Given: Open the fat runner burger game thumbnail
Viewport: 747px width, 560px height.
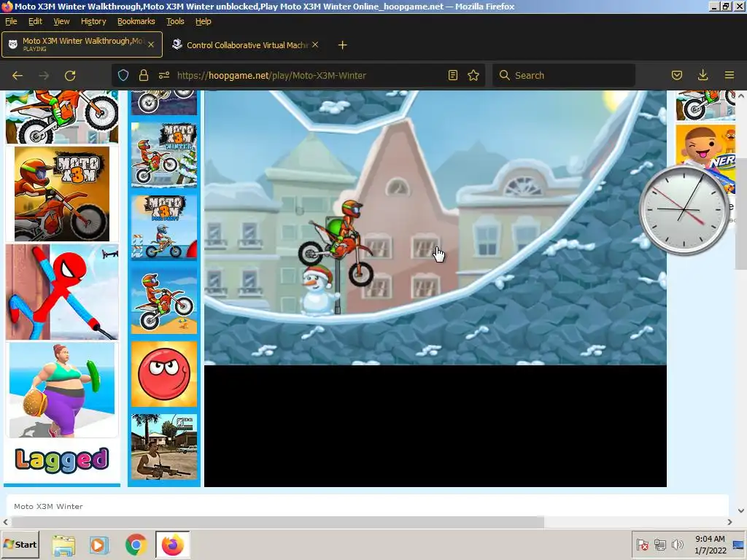Looking at the screenshot, I should tap(62, 390).
